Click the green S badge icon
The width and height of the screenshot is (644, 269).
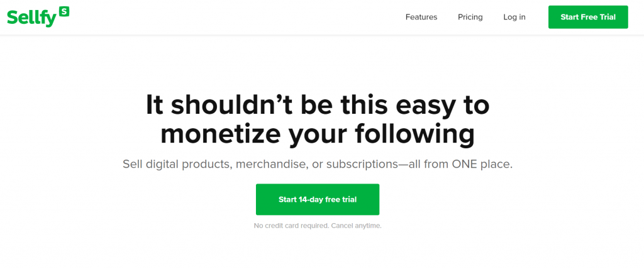[x=64, y=11]
